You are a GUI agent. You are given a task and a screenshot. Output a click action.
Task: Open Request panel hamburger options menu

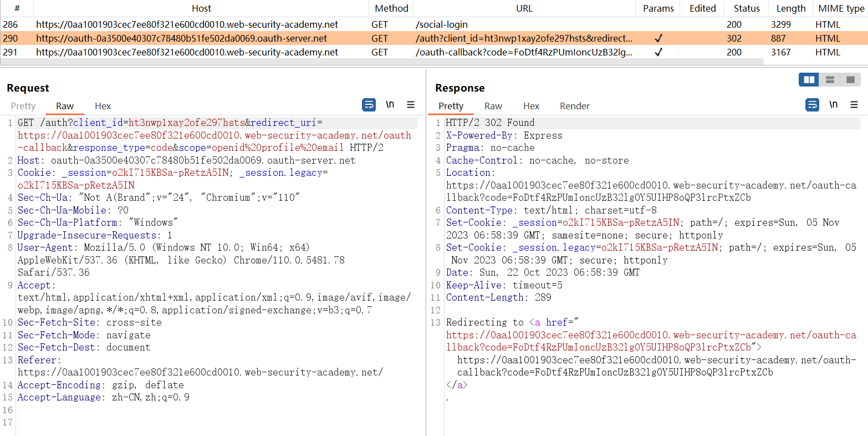pos(411,105)
